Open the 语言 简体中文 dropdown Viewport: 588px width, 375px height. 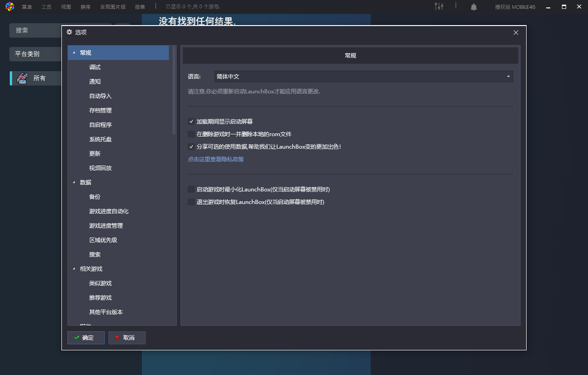(363, 76)
